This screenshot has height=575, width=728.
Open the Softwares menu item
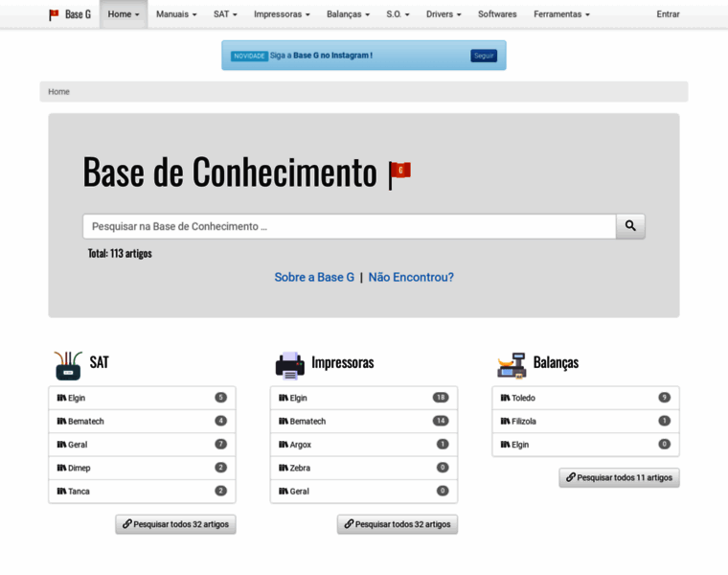tap(497, 14)
